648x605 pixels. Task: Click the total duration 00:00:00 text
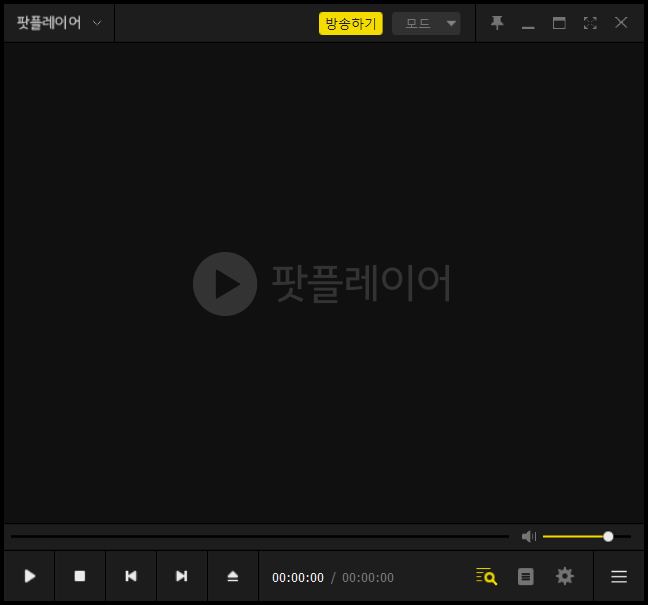coord(368,577)
